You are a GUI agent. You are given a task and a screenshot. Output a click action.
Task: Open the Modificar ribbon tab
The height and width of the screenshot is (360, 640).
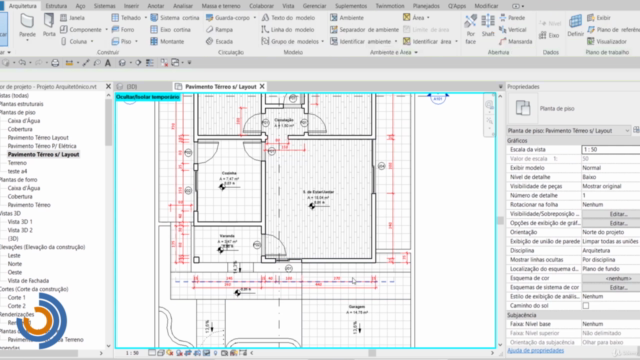pyautogui.click(x=486, y=6)
